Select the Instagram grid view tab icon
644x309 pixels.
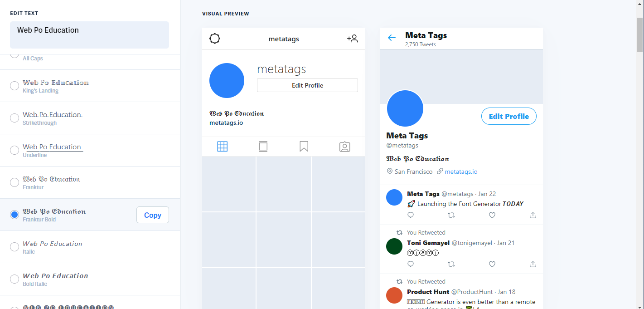pos(222,147)
